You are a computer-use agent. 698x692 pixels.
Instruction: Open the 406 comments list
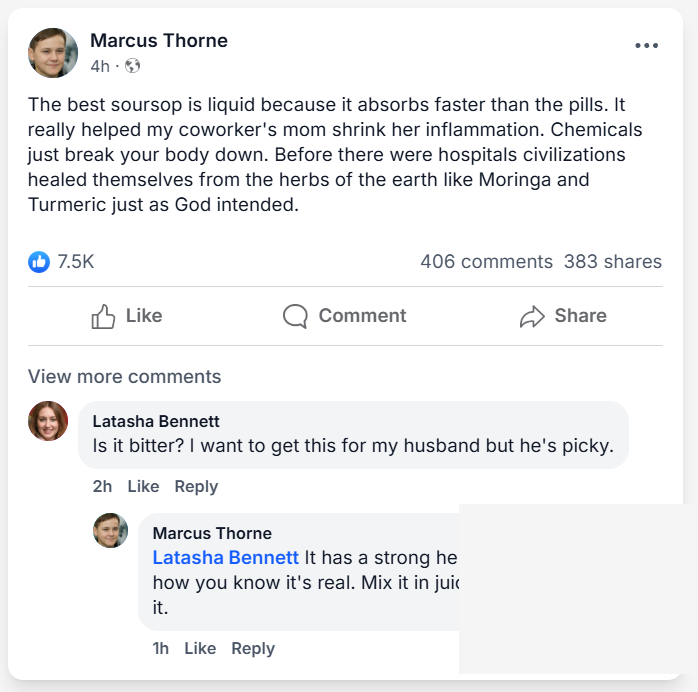[486, 262]
